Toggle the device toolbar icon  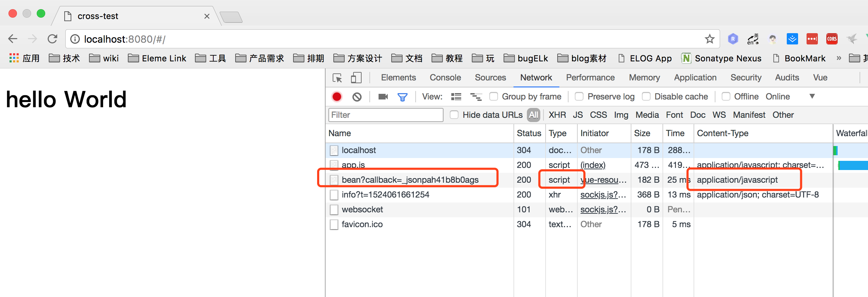[x=356, y=78]
